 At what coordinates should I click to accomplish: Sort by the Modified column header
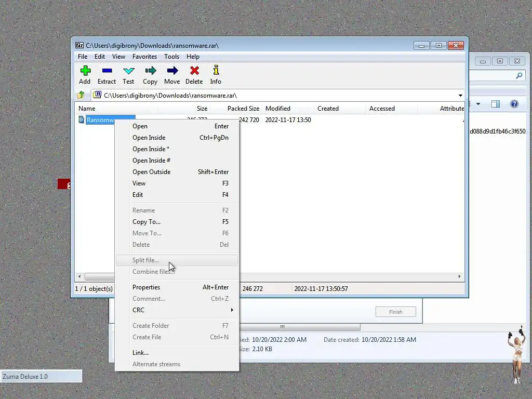[288, 109]
